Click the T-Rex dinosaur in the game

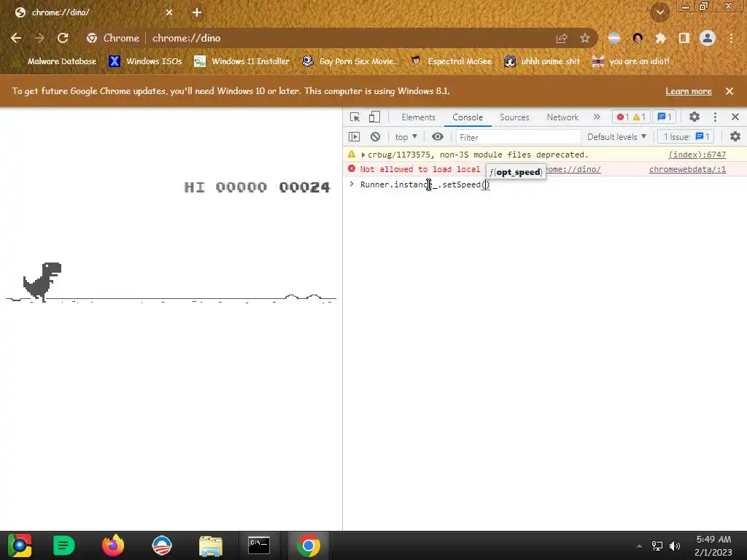42,282
